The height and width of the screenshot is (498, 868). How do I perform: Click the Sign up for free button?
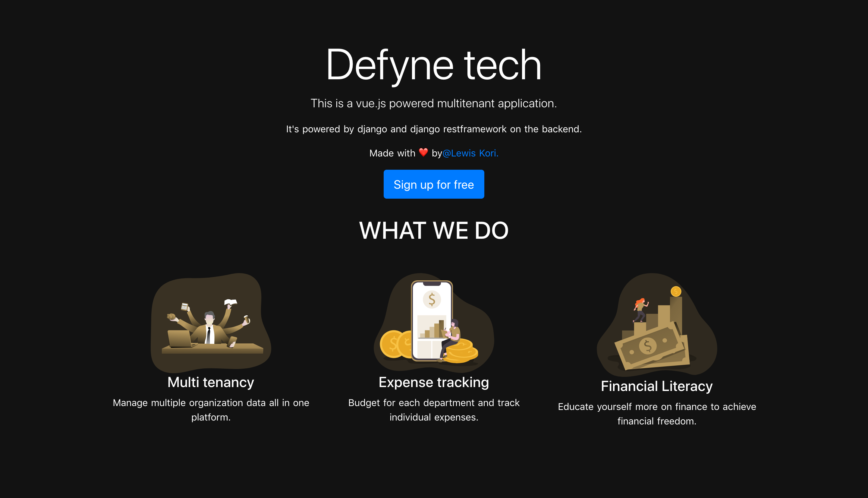434,184
